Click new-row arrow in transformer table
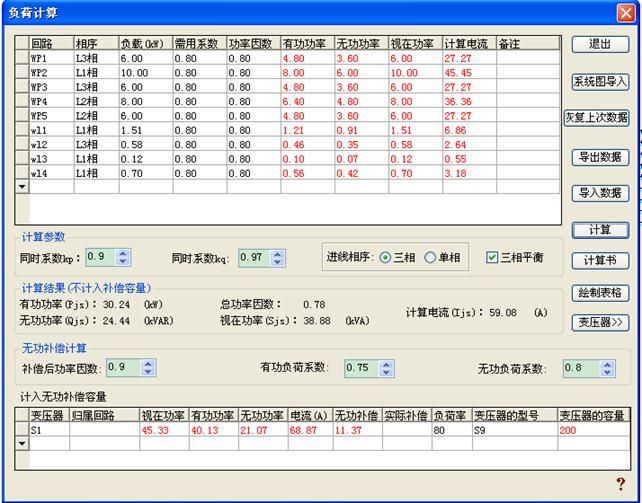This screenshot has width=642, height=503. pyautogui.click(x=22, y=444)
